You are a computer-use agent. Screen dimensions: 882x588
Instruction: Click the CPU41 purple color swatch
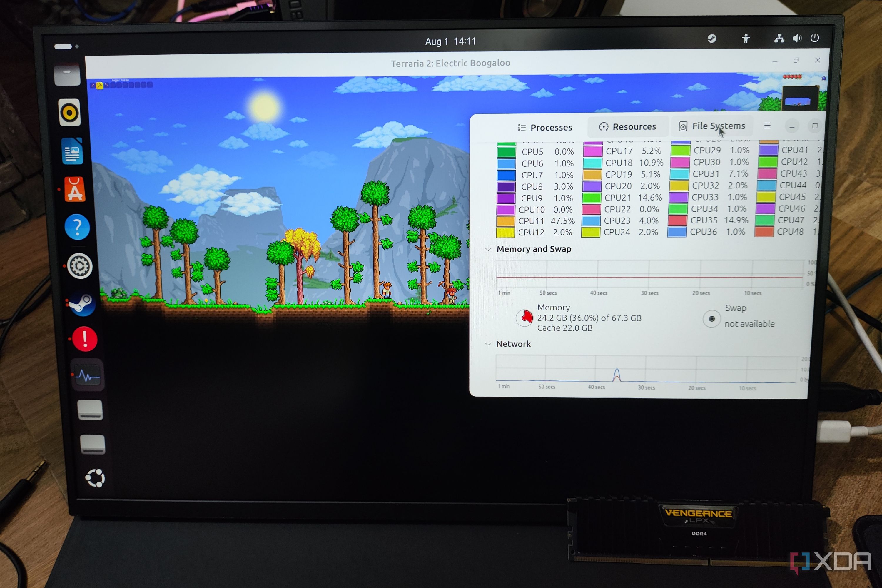(x=768, y=150)
